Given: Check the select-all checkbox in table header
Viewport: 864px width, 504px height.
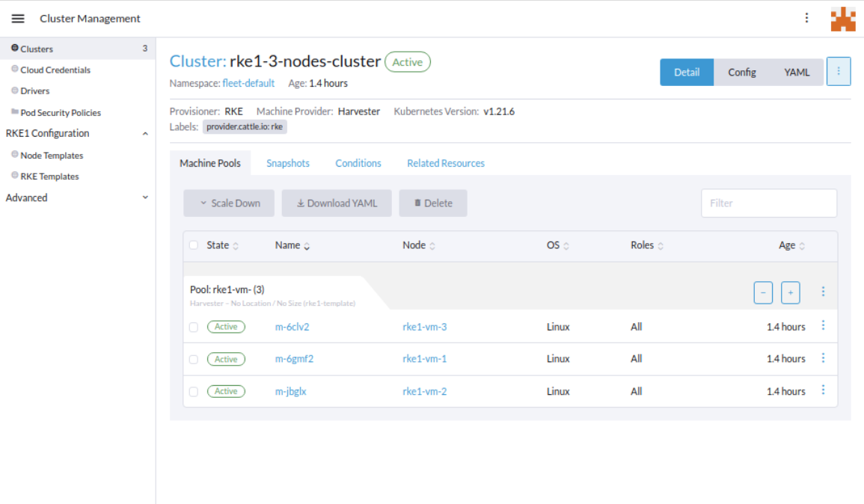Looking at the screenshot, I should click(194, 245).
